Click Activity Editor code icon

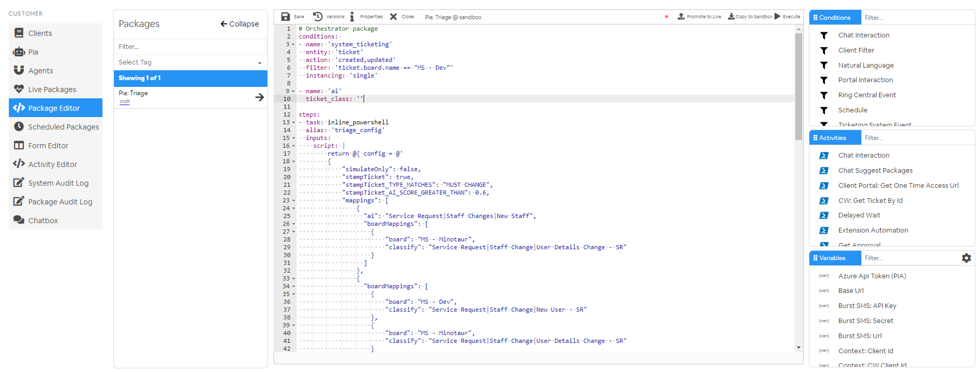19,164
